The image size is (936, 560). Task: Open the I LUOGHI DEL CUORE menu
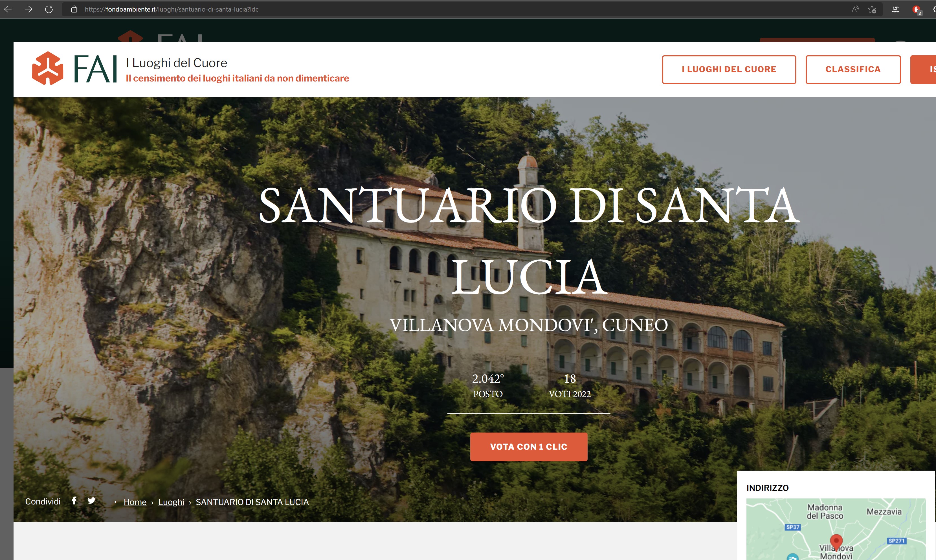coord(729,69)
